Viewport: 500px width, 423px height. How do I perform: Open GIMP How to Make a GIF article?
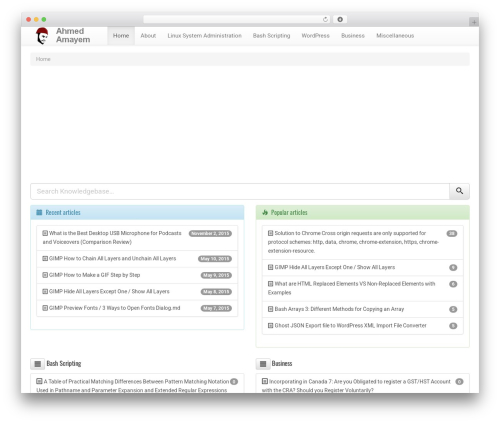(x=94, y=275)
